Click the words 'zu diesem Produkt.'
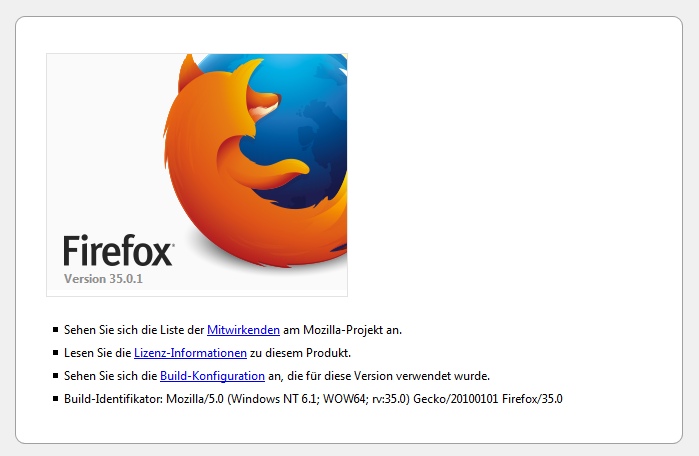Viewport: 699px width, 456px height. click(300, 353)
